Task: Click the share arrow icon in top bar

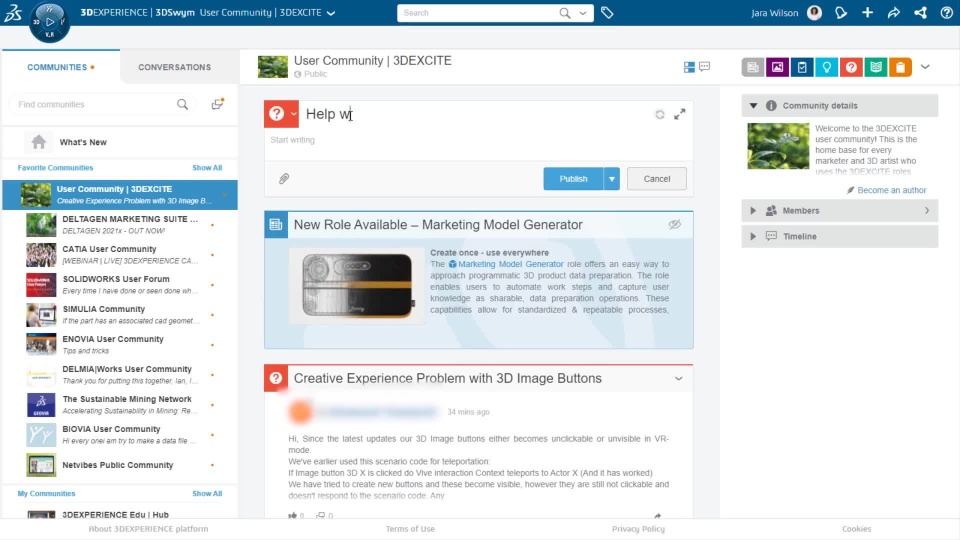Action: (894, 13)
